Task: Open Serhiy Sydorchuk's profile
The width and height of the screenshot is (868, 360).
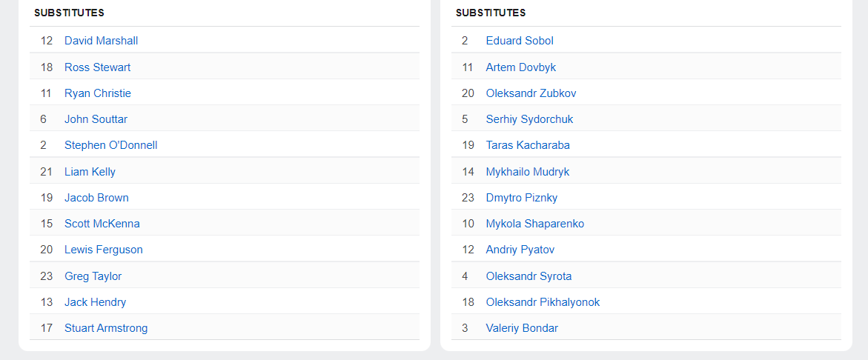Action: [530, 119]
